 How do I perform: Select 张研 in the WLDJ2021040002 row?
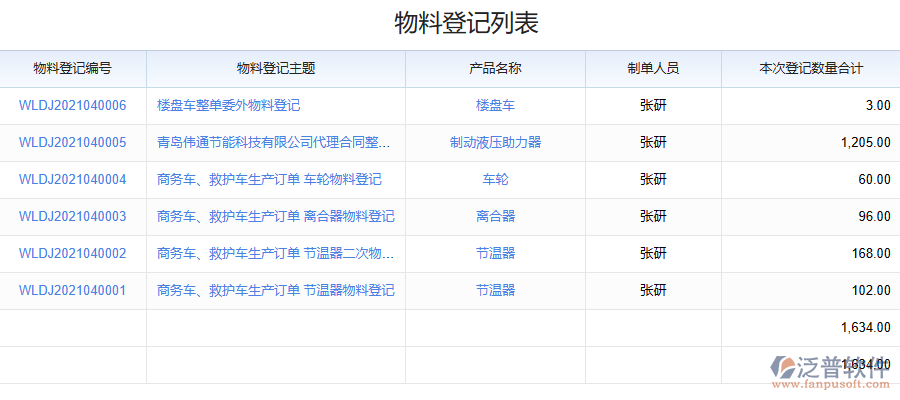pos(653,253)
